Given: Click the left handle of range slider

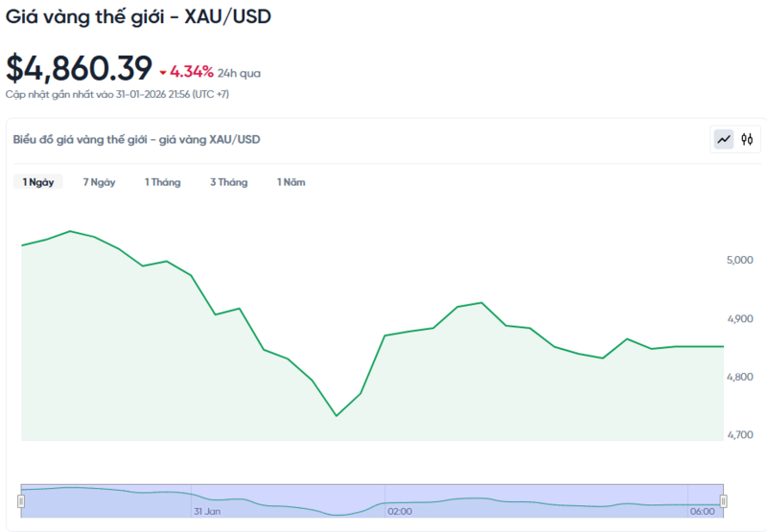Looking at the screenshot, I should [x=20, y=500].
